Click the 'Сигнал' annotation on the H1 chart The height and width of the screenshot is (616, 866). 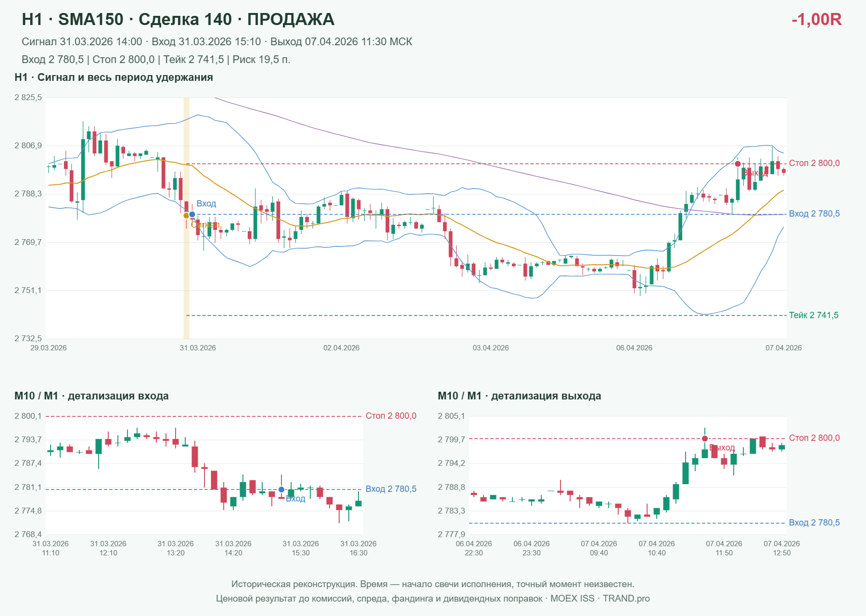point(205,225)
